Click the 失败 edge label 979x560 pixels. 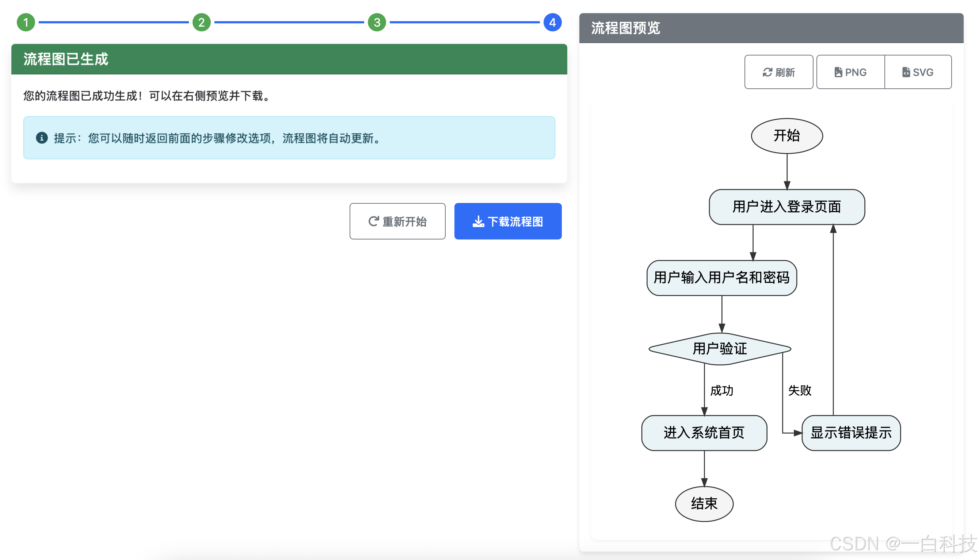click(x=800, y=391)
